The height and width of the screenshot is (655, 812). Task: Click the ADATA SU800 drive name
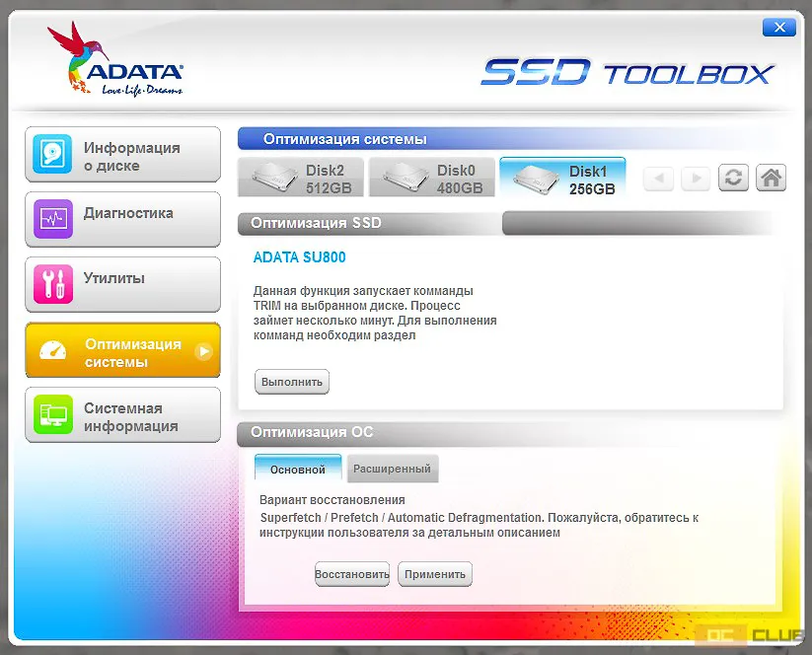click(x=299, y=257)
